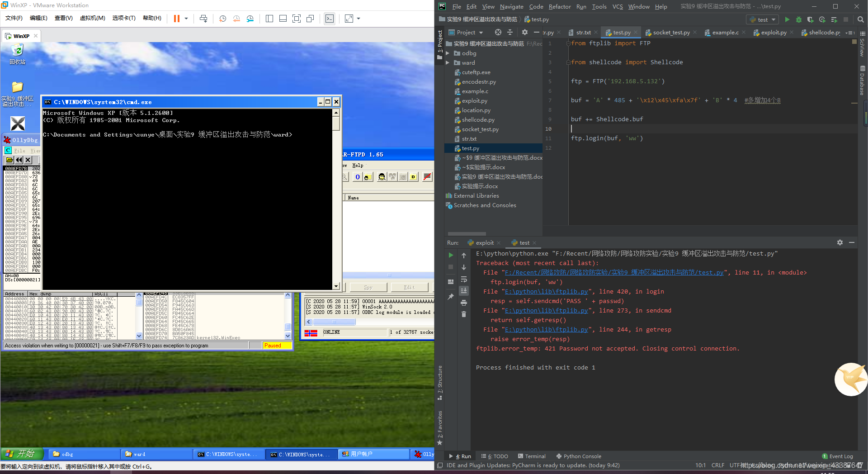The height and width of the screenshot is (474, 868).
Task: Toggle soft-wrap in Run console
Action: [x=463, y=279]
